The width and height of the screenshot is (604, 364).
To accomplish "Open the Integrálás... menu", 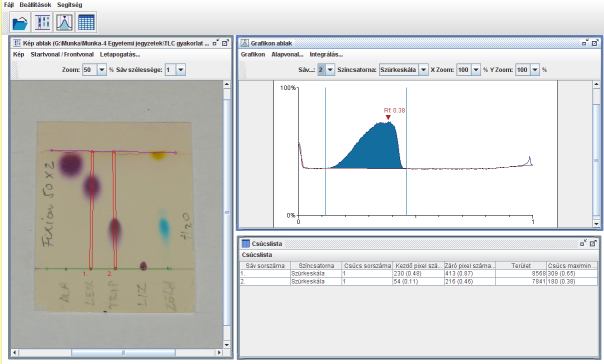I will (326, 54).
